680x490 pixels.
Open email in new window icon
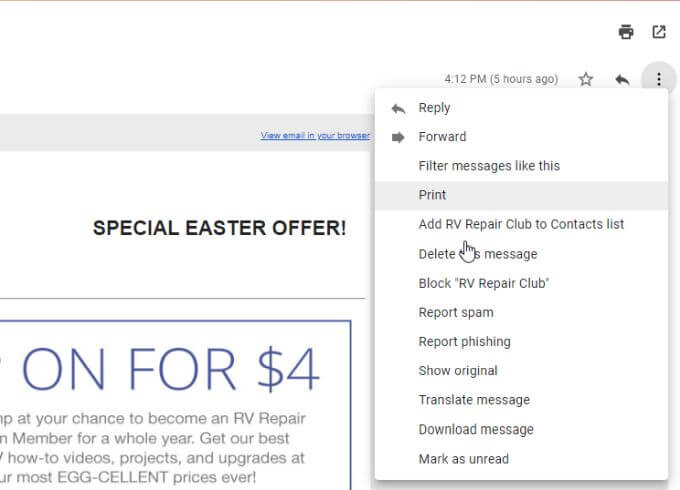(x=659, y=32)
